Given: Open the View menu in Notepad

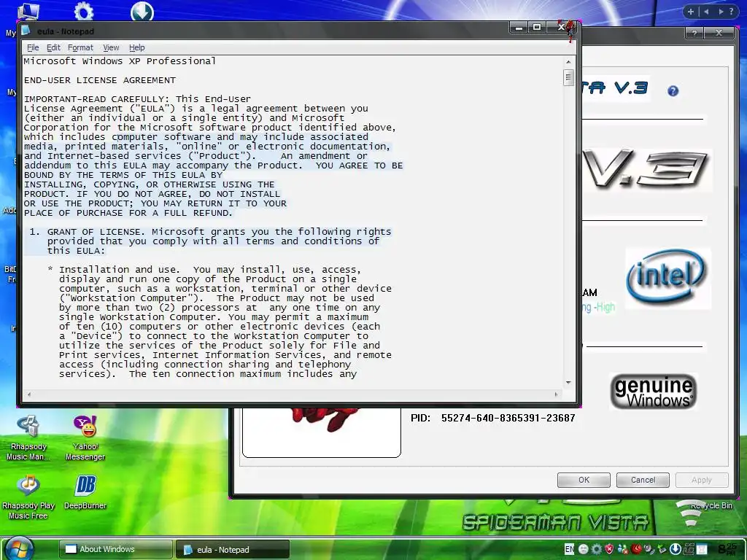Looking at the screenshot, I should (111, 47).
